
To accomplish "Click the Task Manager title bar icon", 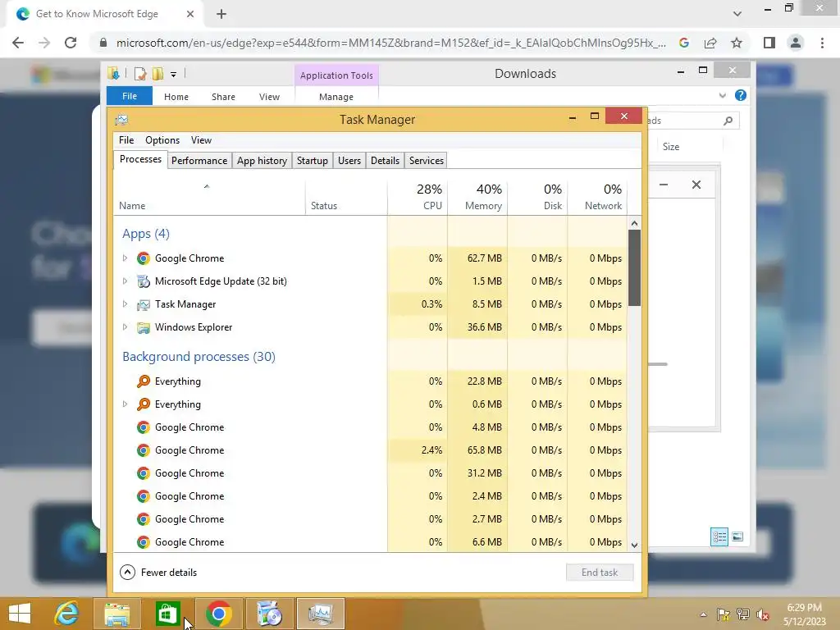I will tap(121, 120).
